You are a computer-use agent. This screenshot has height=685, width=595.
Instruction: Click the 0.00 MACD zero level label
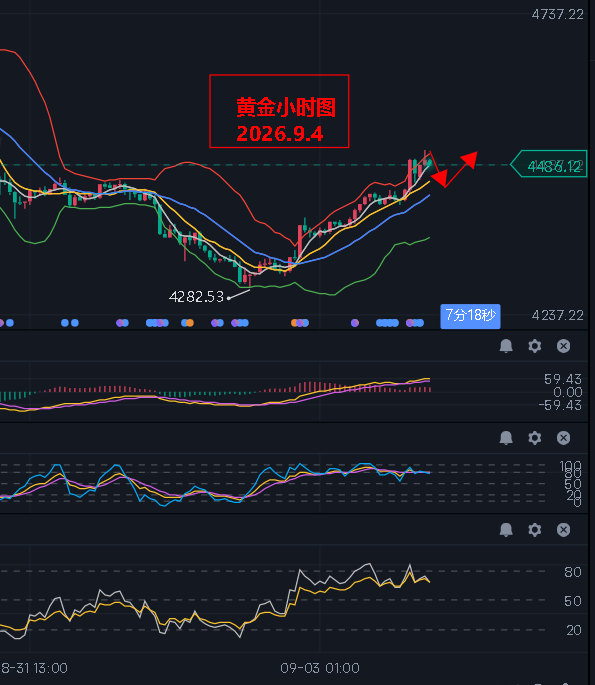click(x=567, y=392)
